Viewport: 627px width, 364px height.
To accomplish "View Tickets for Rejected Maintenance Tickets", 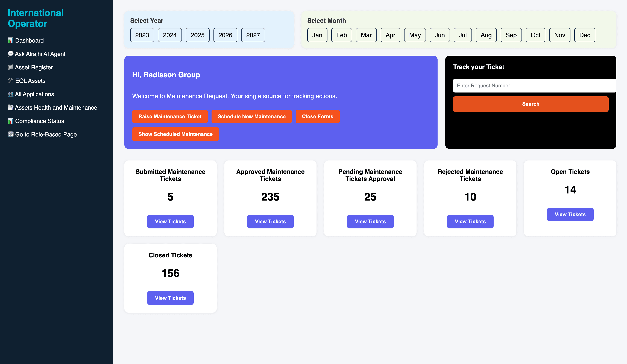I will point(470,221).
